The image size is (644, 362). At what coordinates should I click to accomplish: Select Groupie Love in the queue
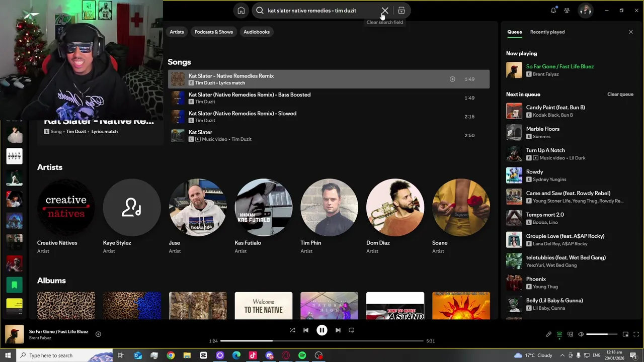571,240
